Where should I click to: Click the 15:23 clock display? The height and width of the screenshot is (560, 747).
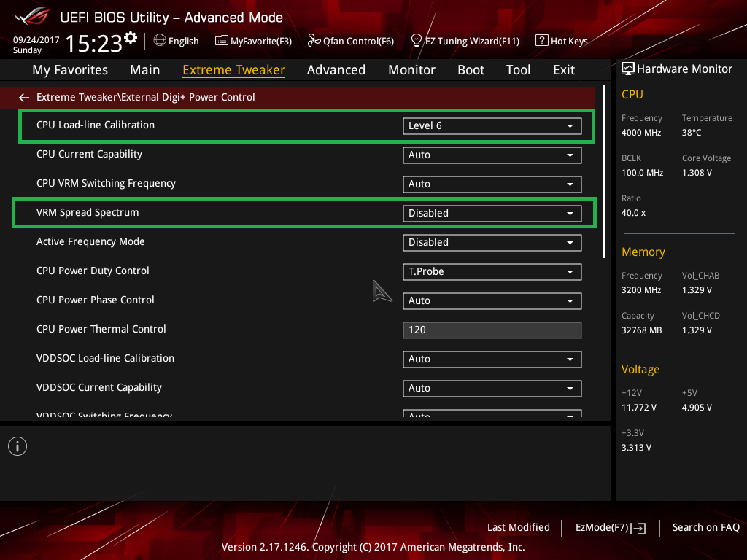(x=94, y=43)
